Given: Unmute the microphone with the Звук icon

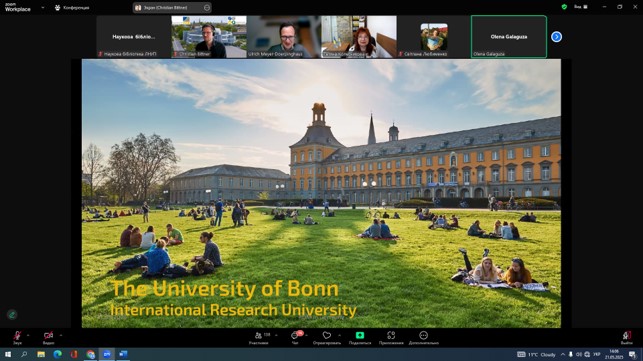Looking at the screenshot, I should click(x=17, y=337).
